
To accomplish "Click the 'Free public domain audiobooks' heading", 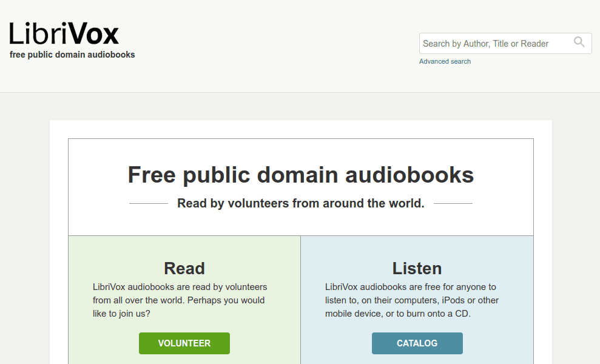I will 301,175.
